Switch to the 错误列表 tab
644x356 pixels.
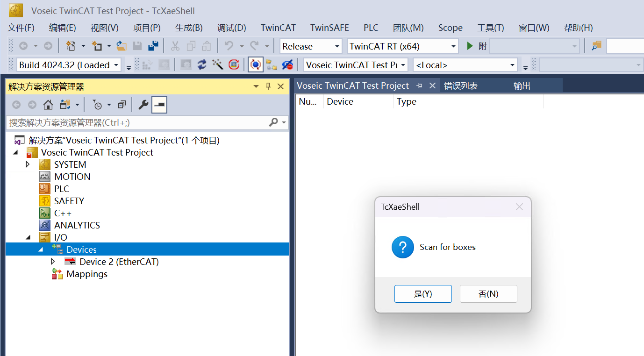point(461,86)
